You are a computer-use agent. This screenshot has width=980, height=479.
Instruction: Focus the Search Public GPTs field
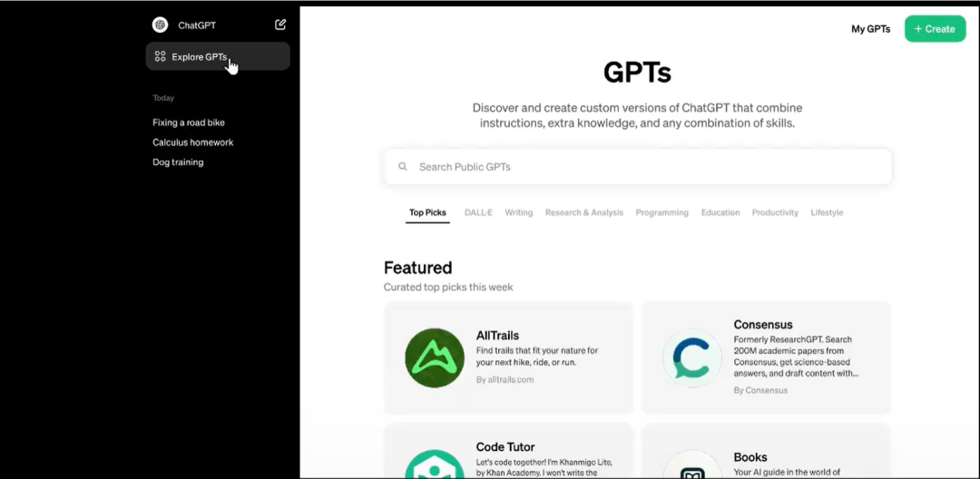pos(638,167)
